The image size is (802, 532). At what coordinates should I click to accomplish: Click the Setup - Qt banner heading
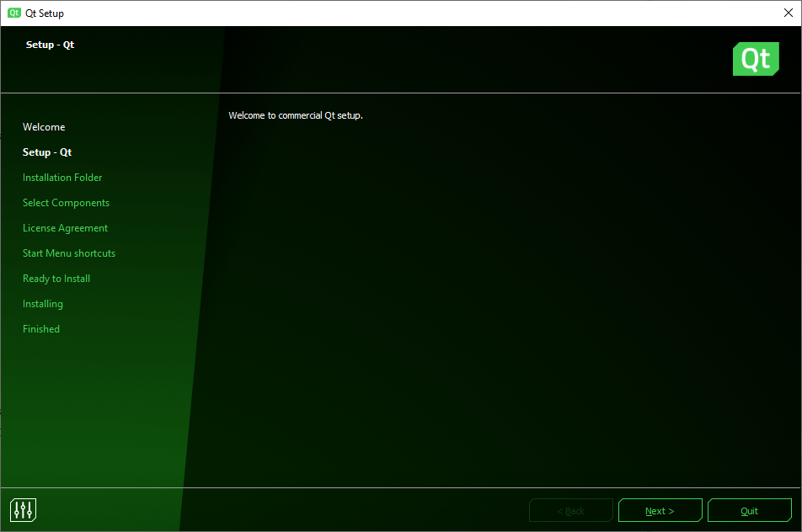[x=51, y=45]
